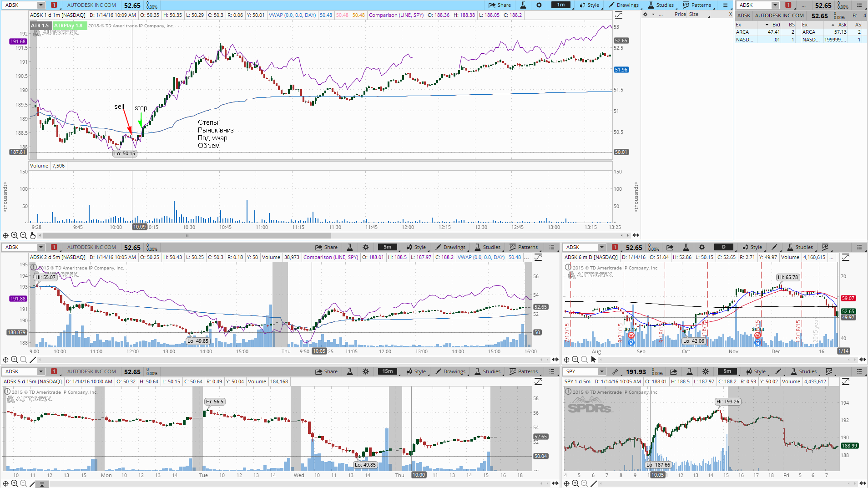Open the D timeframe selector on daily chart
The image size is (868, 488).
point(724,247)
